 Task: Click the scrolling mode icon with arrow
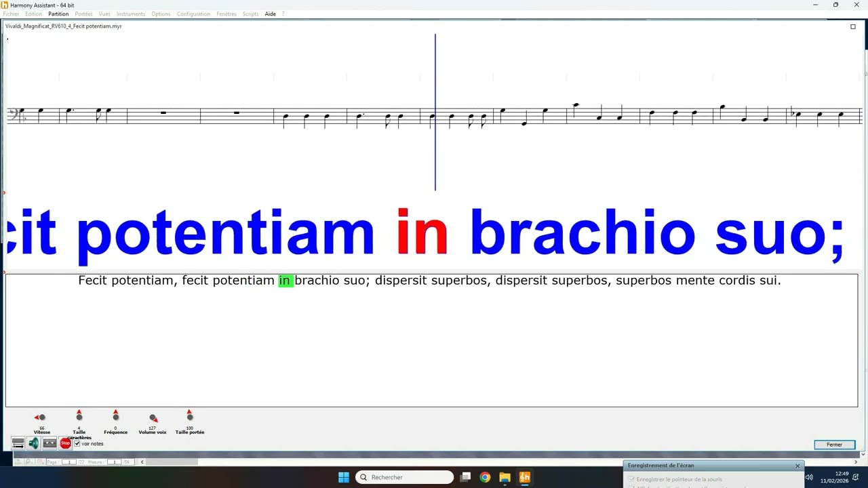click(18, 443)
